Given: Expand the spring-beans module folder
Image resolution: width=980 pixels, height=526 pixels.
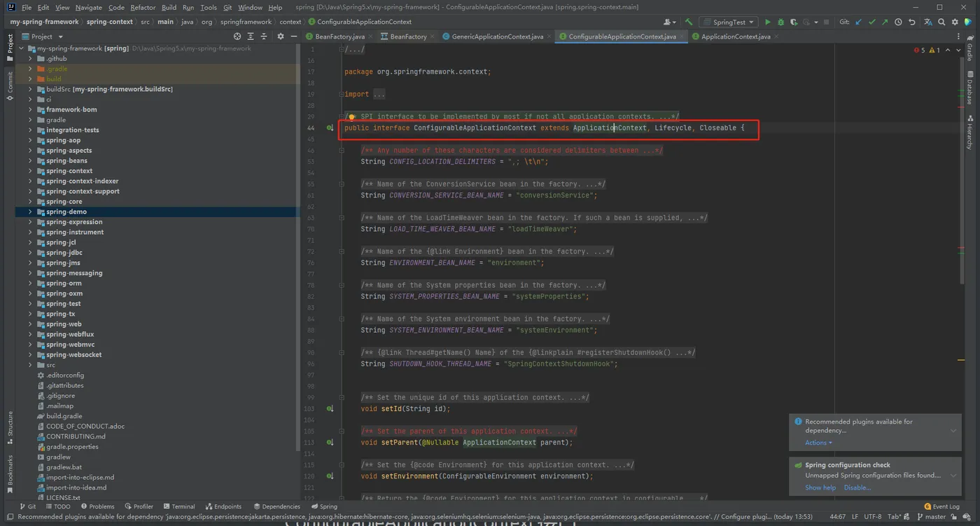Looking at the screenshot, I should coord(31,160).
